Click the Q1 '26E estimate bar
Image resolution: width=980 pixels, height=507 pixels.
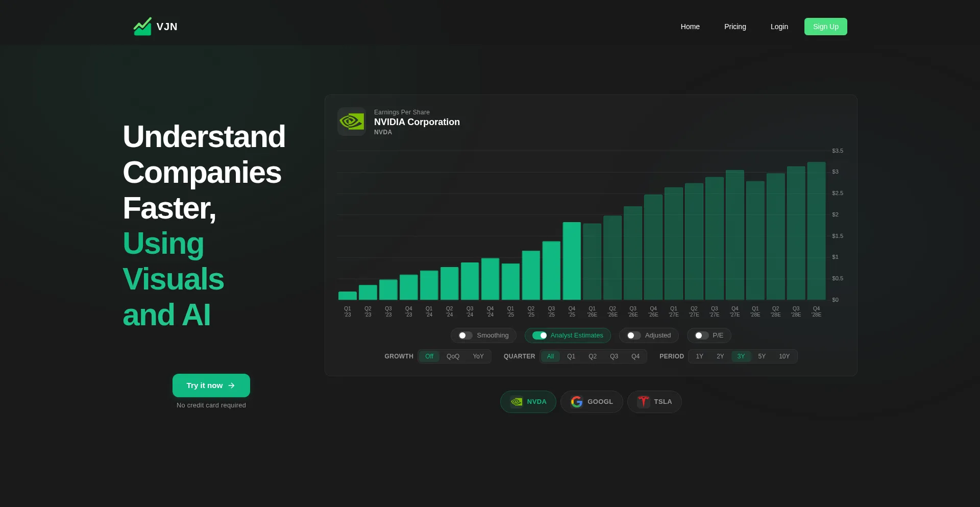[x=592, y=261]
